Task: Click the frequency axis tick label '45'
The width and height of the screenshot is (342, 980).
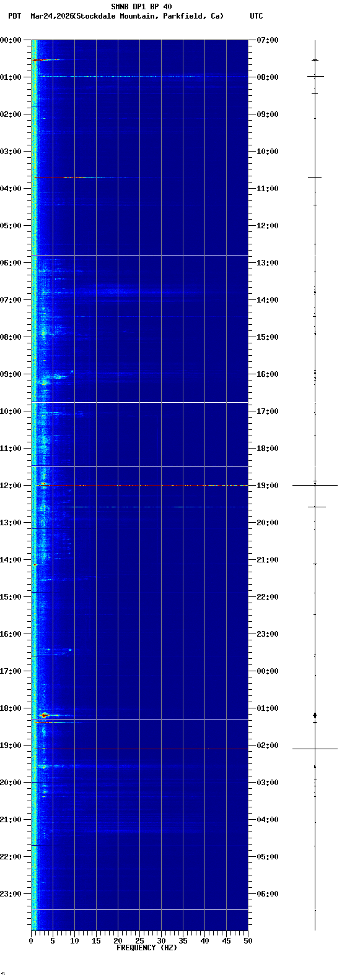Action: 226,941
